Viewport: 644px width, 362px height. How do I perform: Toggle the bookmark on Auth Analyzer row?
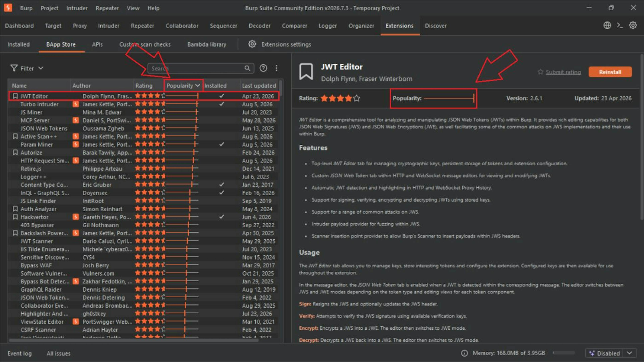click(x=15, y=209)
